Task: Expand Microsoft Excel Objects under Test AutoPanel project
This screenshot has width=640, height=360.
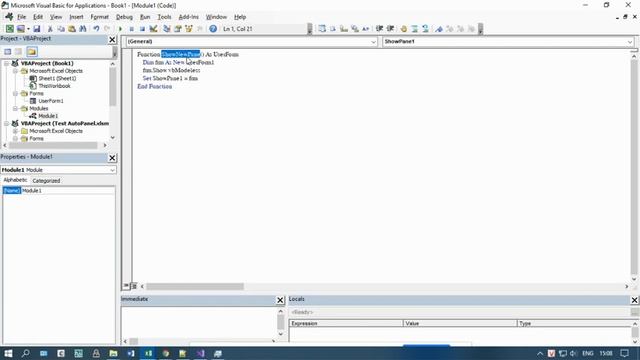Action: [x=16, y=131]
